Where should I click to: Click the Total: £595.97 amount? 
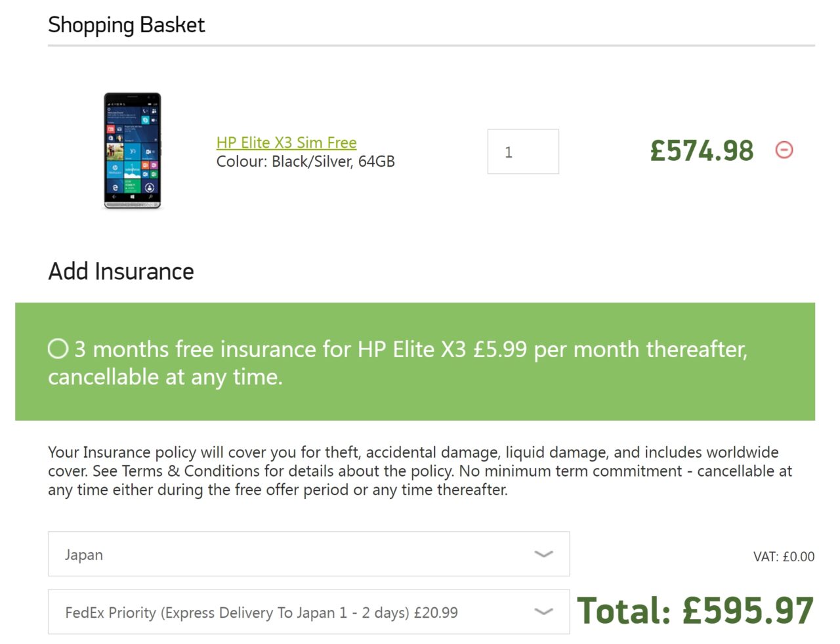(x=695, y=611)
